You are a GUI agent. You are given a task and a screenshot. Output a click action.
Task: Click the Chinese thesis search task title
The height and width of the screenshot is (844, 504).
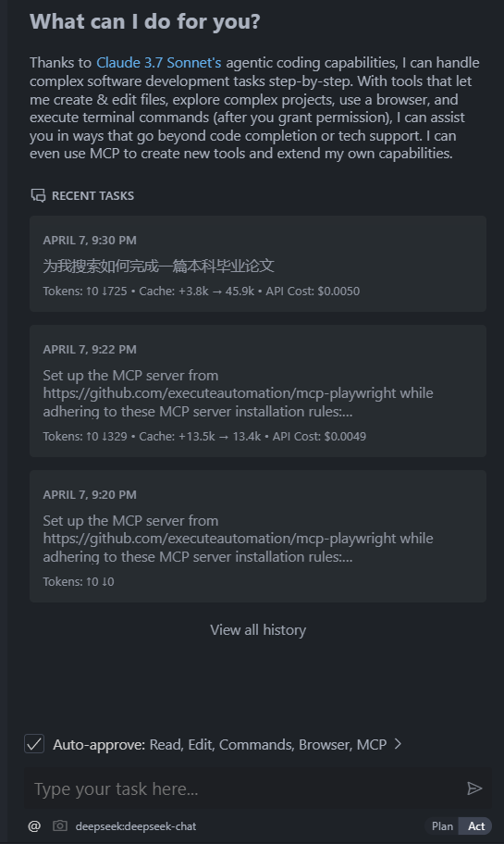tap(159, 266)
